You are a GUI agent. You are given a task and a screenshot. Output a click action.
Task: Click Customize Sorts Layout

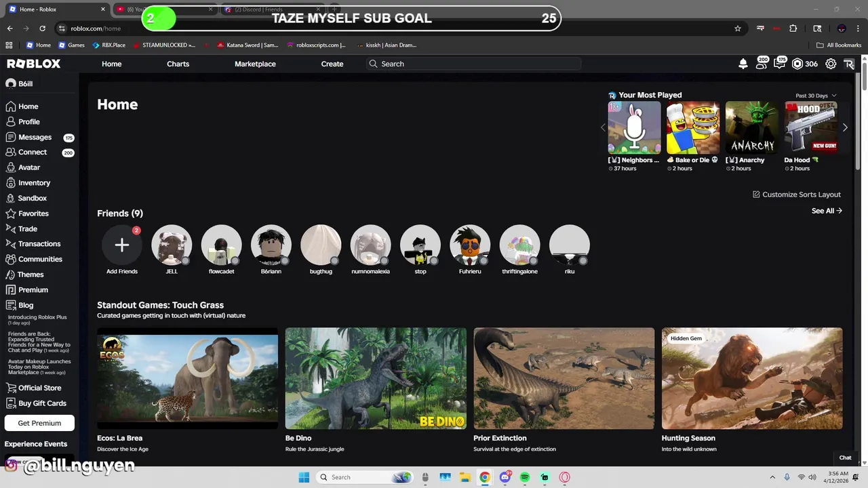click(797, 195)
